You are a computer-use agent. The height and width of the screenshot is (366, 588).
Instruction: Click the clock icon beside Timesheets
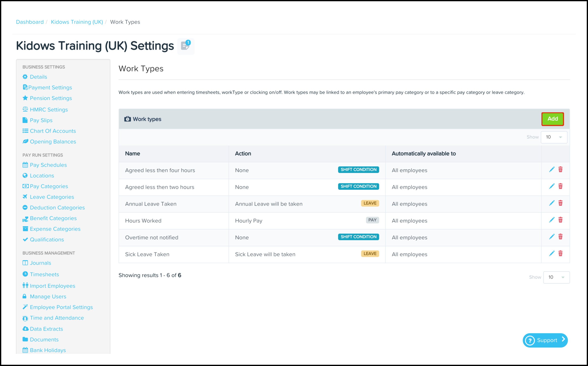pos(25,274)
